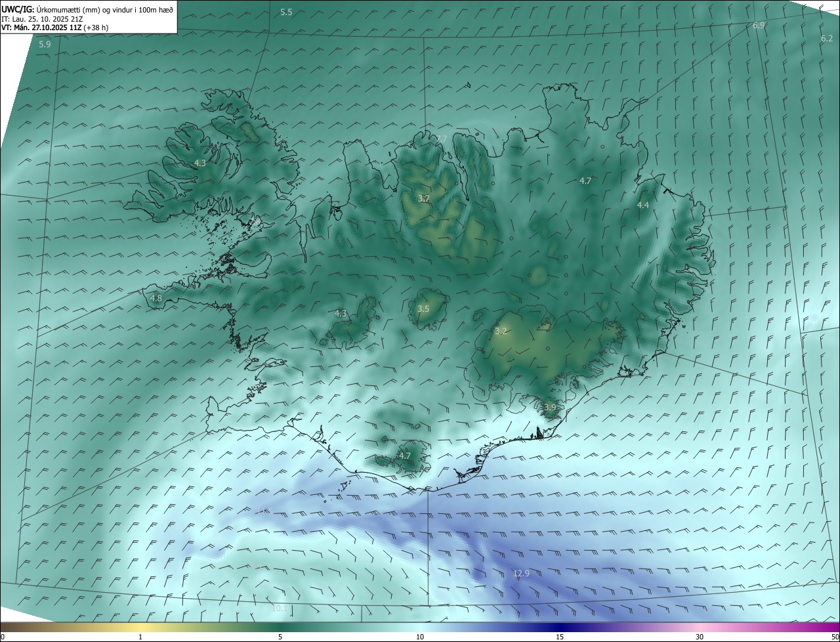This screenshot has height=642, width=840.
Task: Click the 3.9 value label
Action: [x=550, y=408]
